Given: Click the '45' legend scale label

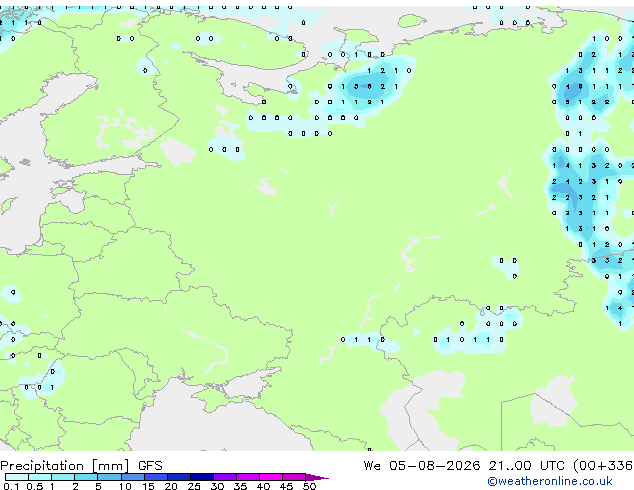Looking at the screenshot, I should point(286,486).
